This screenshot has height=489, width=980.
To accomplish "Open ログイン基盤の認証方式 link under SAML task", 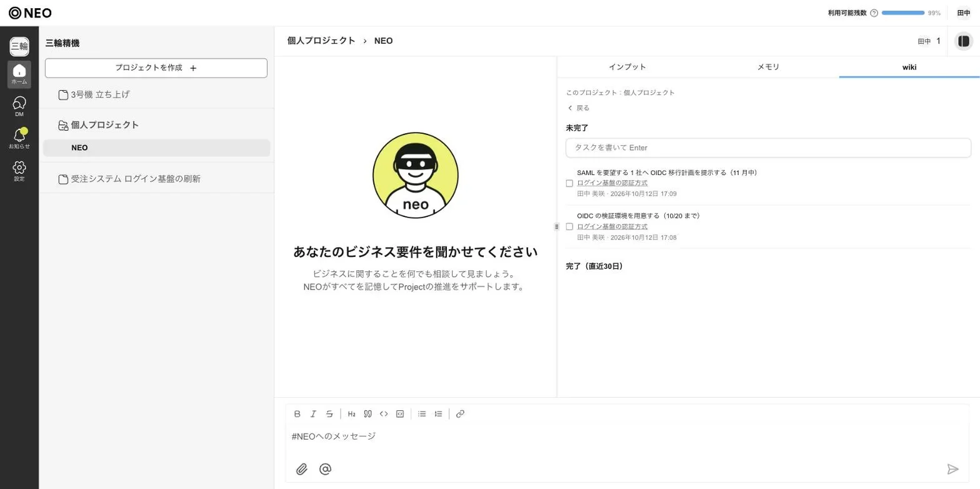I will click(x=612, y=183).
